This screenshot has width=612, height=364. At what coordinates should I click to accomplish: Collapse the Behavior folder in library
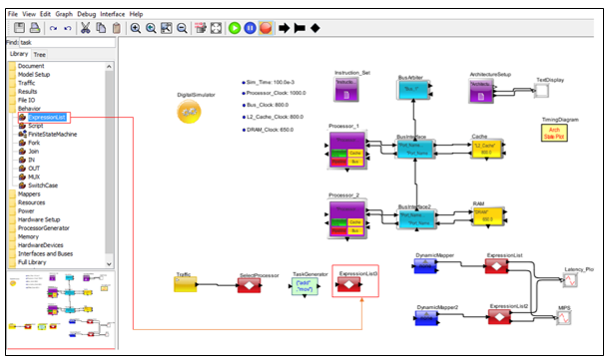click(x=29, y=109)
